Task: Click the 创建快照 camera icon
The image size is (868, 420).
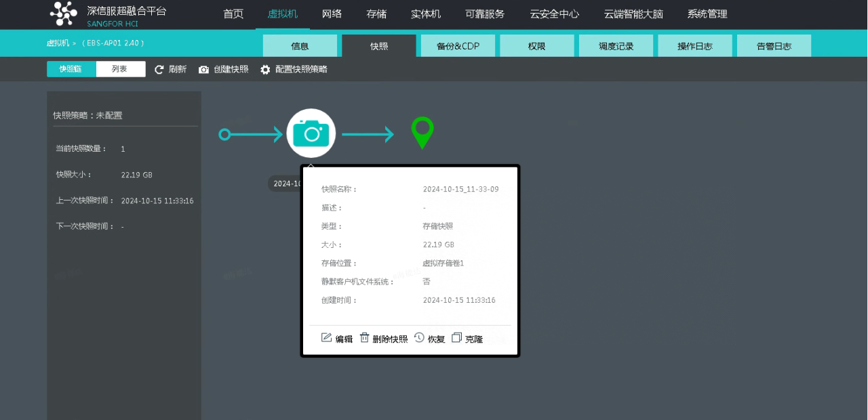Action: click(x=203, y=69)
